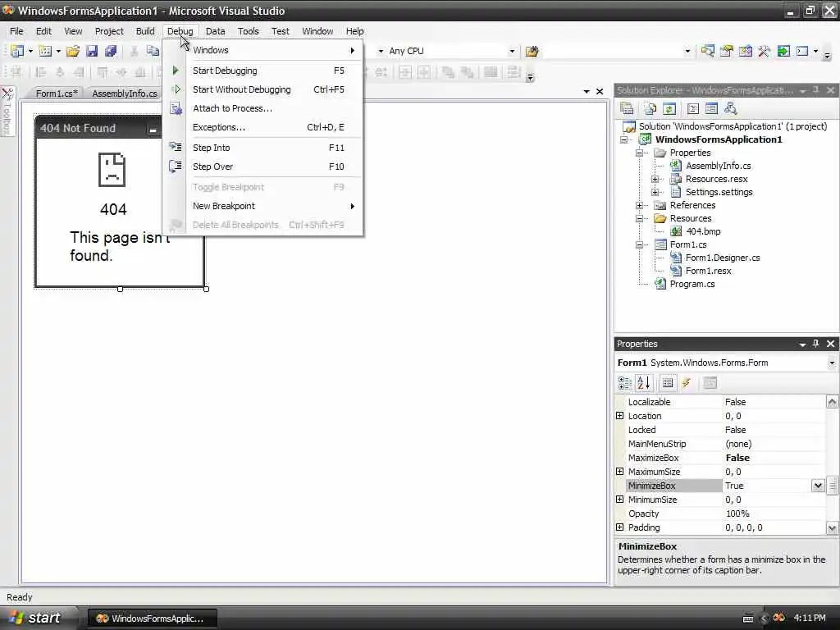840x630 pixels.
Task: Click the MaximizeBox False value cell
Action: [774, 458]
